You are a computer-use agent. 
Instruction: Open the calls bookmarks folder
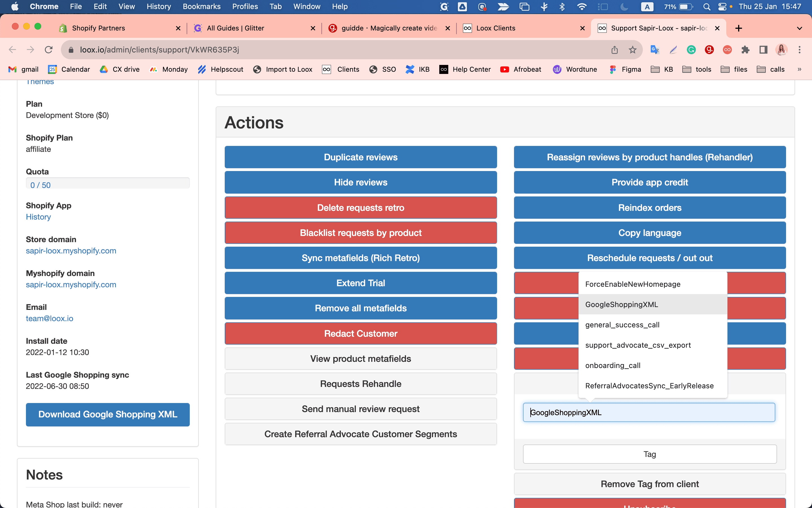tap(770, 69)
